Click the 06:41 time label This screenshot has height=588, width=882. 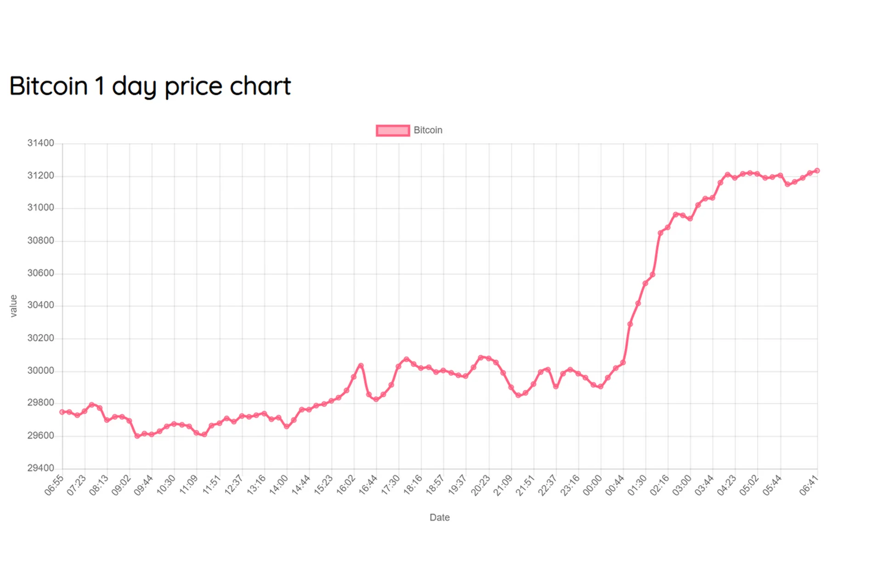click(x=809, y=486)
